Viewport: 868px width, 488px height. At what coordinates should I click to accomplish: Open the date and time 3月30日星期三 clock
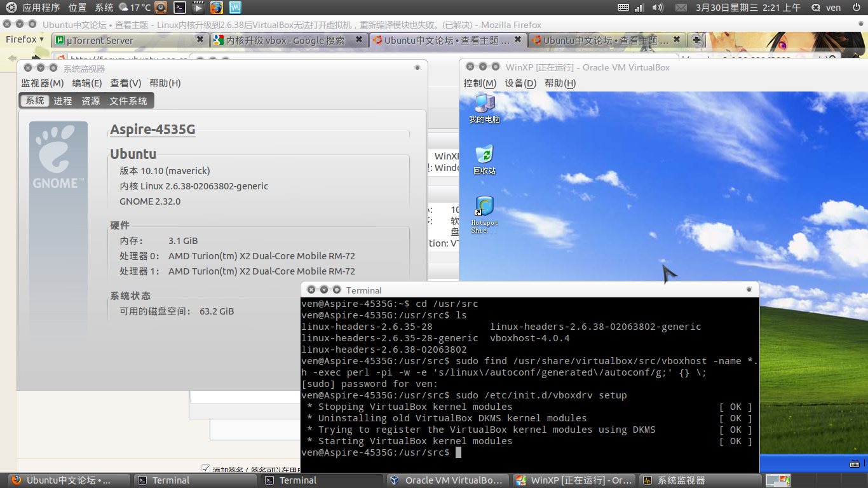point(748,8)
